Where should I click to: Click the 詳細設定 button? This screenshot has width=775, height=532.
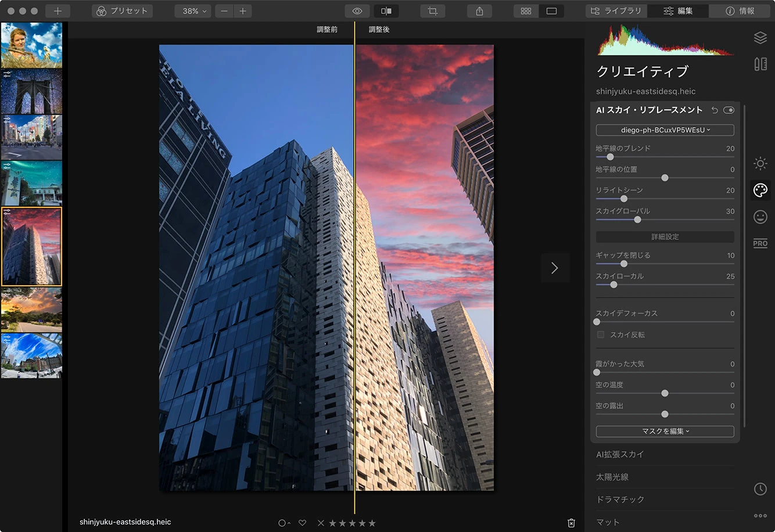tap(665, 237)
